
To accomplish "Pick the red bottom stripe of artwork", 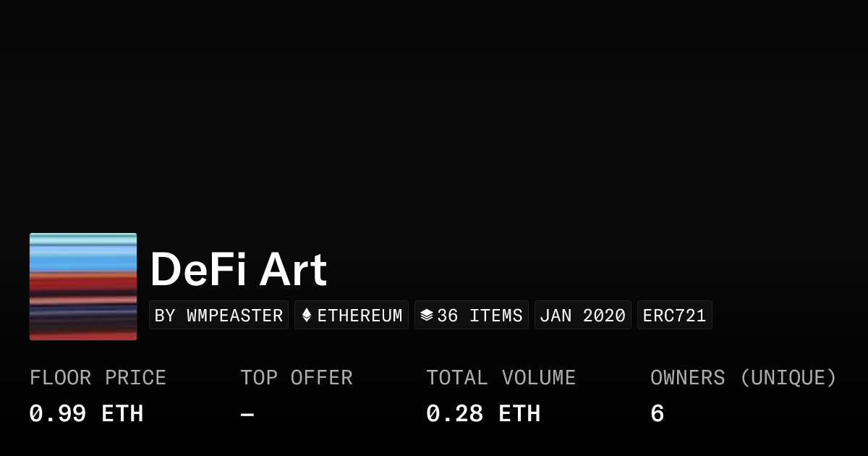I will tap(83, 335).
